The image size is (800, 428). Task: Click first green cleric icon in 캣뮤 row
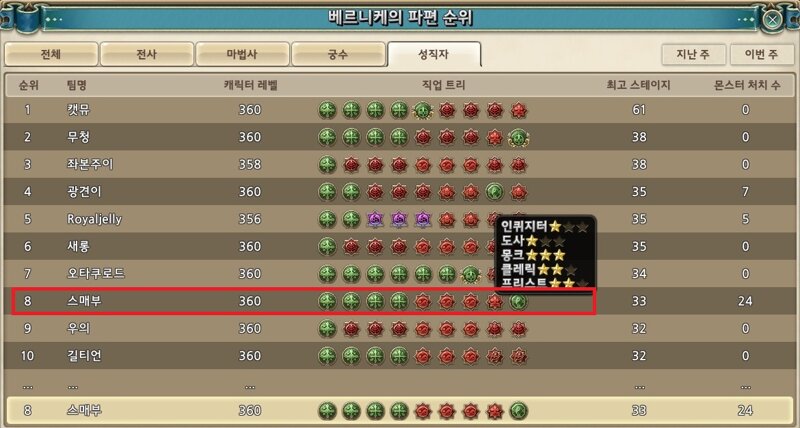click(x=328, y=110)
